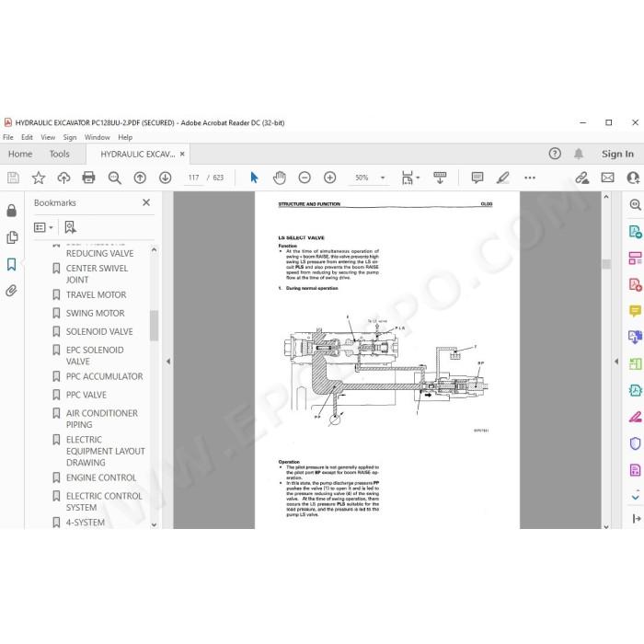
Task: Open Help question mark icon
Action: 555,154
